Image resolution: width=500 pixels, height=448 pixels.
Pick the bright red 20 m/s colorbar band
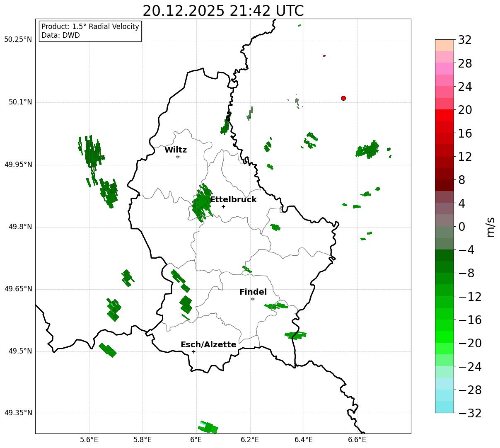[x=444, y=115]
